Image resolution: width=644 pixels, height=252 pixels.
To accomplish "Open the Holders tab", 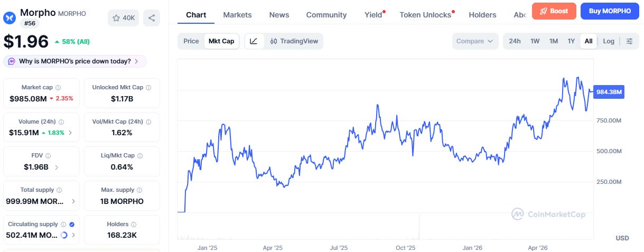I will (x=482, y=15).
